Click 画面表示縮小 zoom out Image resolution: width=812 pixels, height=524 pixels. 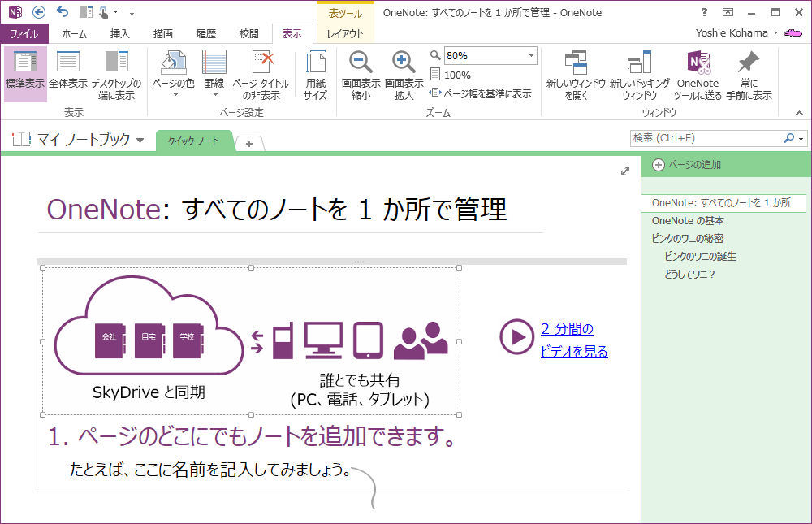pyautogui.click(x=361, y=74)
